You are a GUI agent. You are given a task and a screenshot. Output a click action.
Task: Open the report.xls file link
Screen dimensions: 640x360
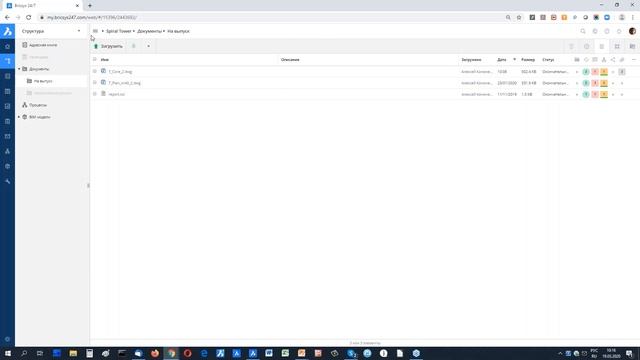116,94
